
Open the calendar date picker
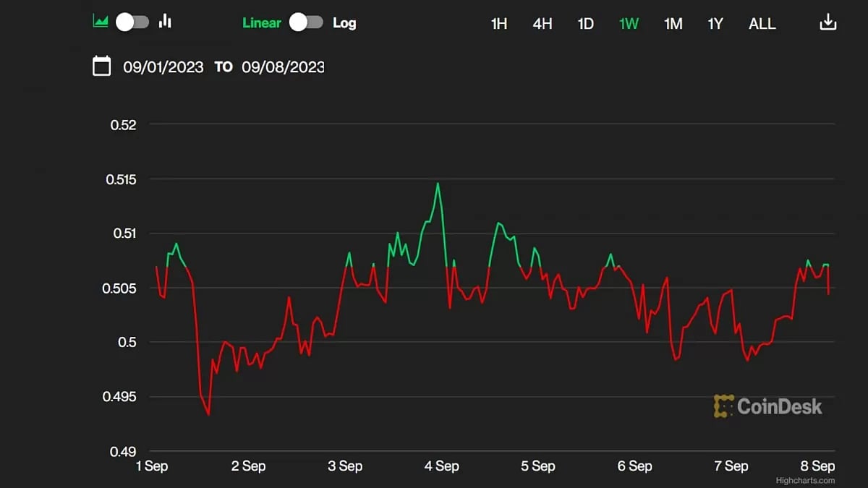click(x=101, y=66)
